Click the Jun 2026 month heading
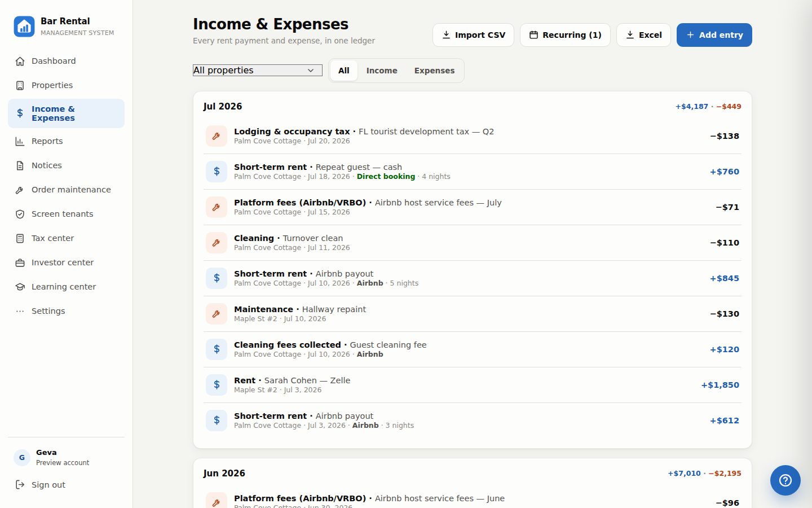812x508 pixels. [x=224, y=473]
